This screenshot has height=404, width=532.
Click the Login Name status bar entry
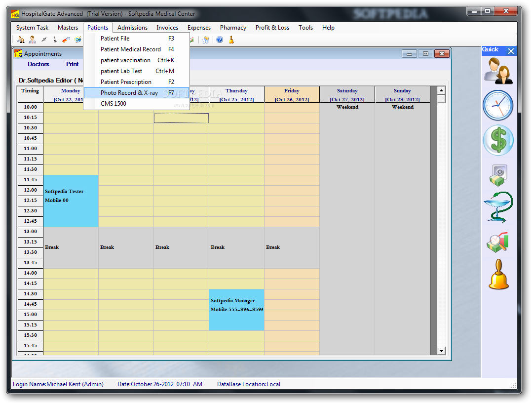point(58,384)
